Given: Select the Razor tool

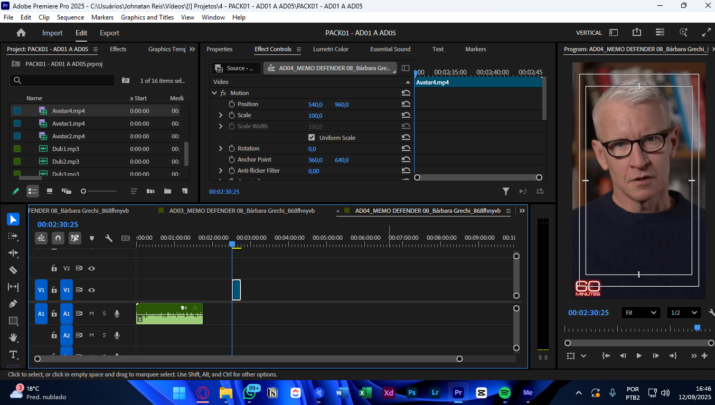Looking at the screenshot, I should (x=13, y=270).
